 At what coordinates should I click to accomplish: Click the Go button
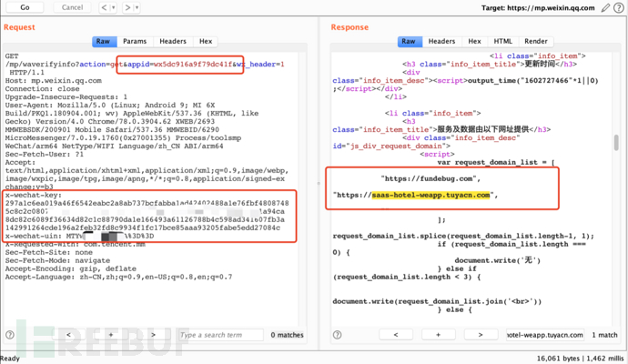[x=25, y=7]
